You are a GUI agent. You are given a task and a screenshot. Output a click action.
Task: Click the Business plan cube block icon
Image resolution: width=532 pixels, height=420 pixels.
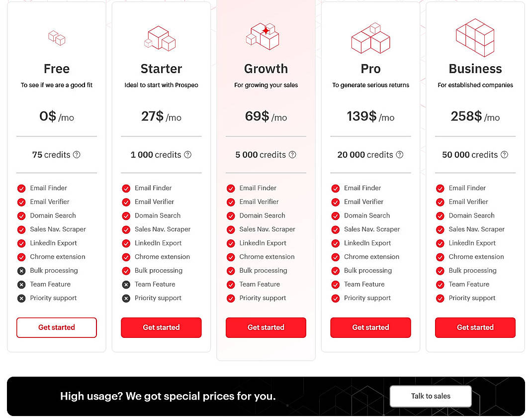[474, 37]
